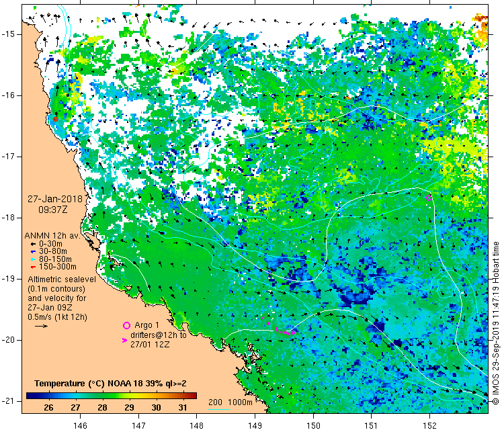Click the dark blue end of temperature colorbar

pyautogui.click(x=30, y=396)
